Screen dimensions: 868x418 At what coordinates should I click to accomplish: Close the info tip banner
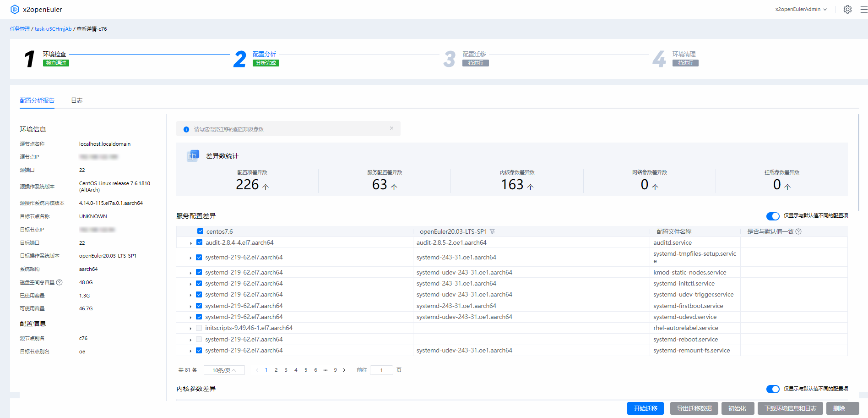[391, 128]
